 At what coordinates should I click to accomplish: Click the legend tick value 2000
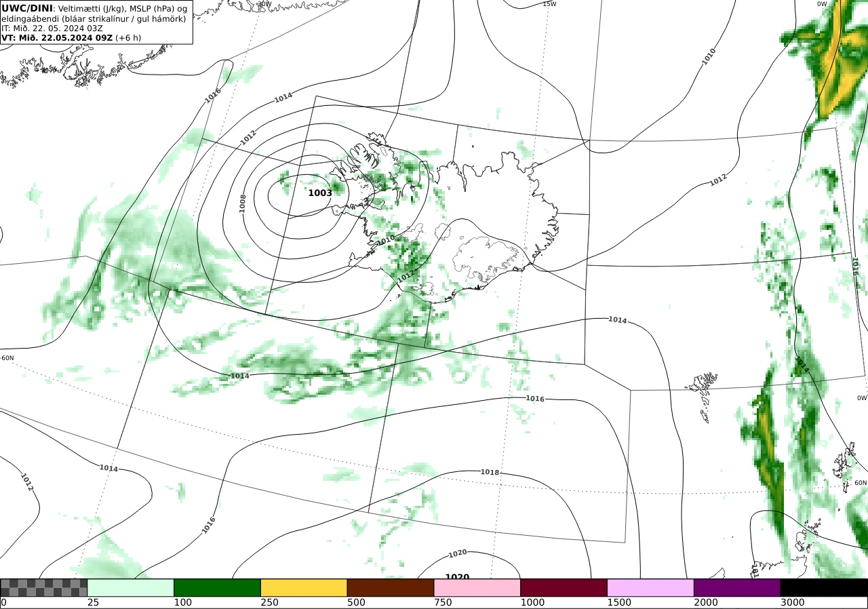pyautogui.click(x=706, y=602)
